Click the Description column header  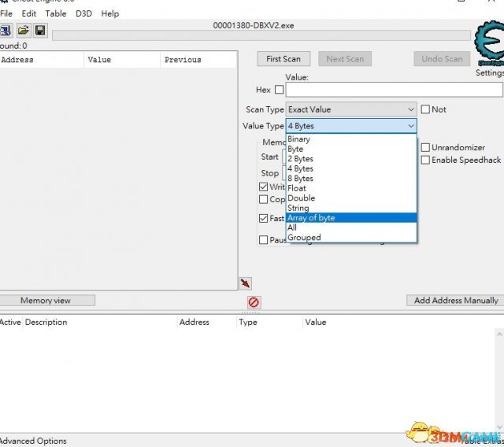click(100, 322)
